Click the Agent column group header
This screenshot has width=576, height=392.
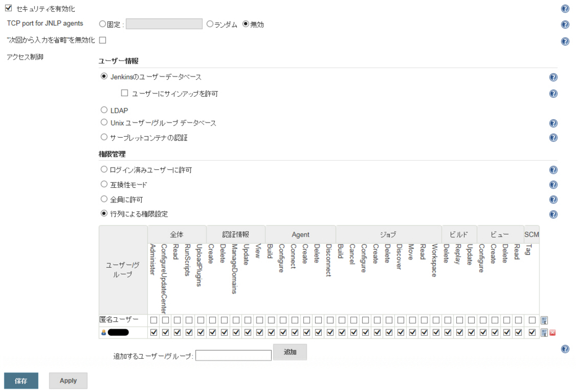(x=300, y=235)
